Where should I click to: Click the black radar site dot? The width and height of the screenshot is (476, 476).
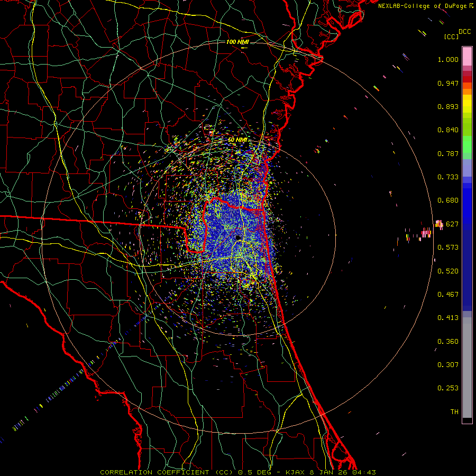[239, 237]
